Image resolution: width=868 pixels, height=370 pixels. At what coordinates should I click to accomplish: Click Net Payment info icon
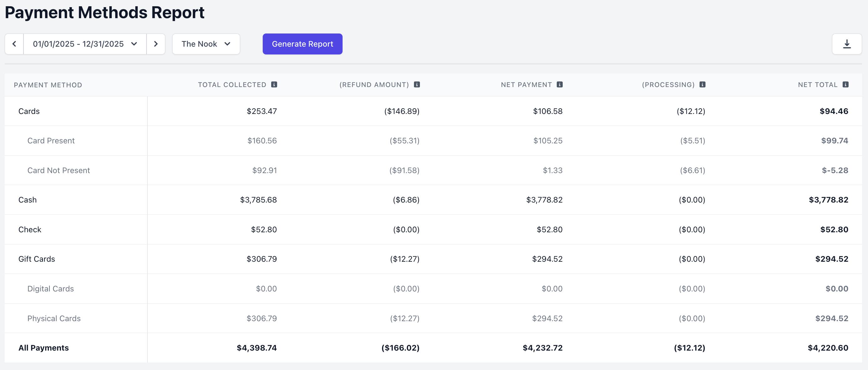click(x=559, y=85)
